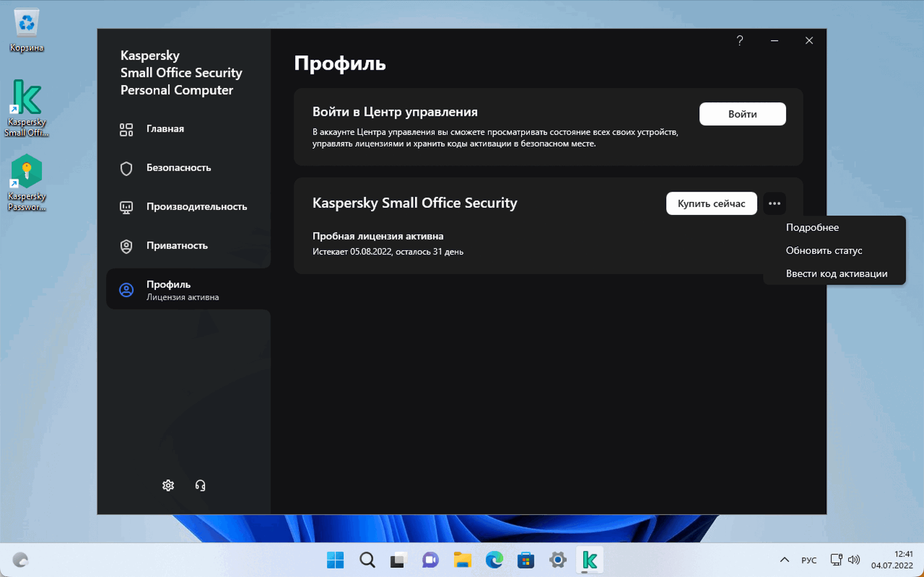Screen dimensions: 924x577
Task: Click the Безопасность shield icon
Action: point(126,168)
